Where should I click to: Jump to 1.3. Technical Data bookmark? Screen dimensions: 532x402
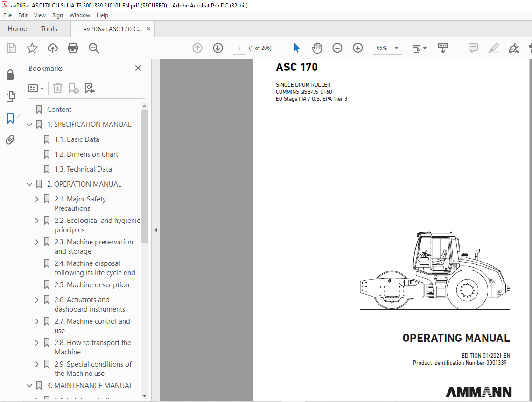click(84, 169)
